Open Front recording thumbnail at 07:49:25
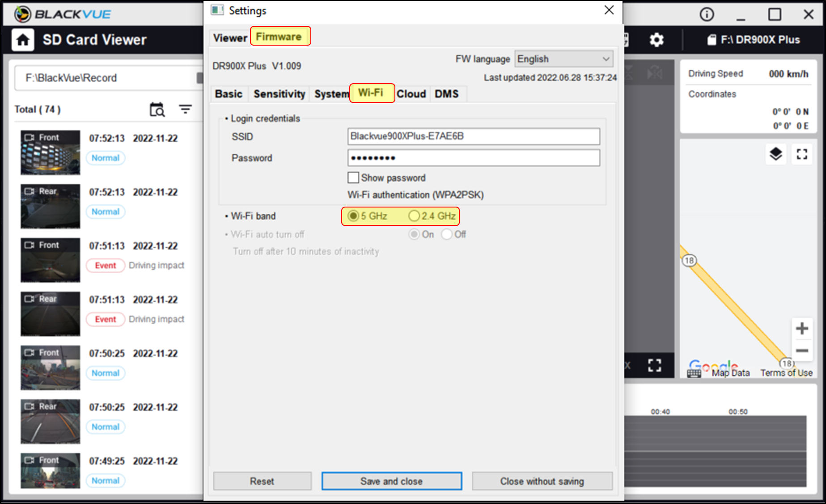 click(x=51, y=470)
